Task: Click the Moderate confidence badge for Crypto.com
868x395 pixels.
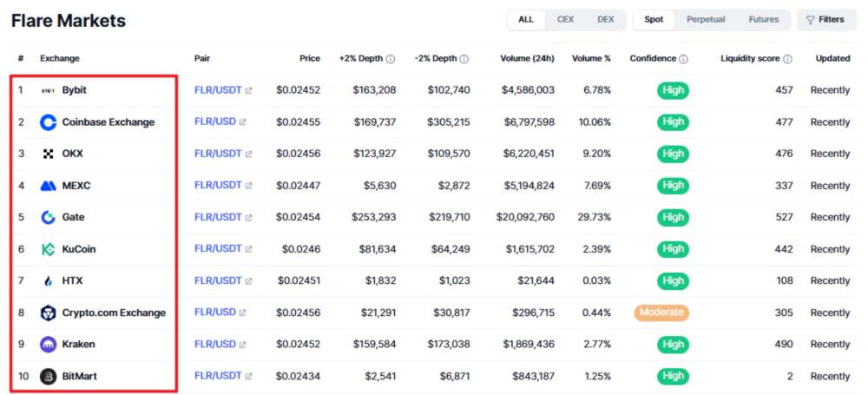Action: [661, 313]
